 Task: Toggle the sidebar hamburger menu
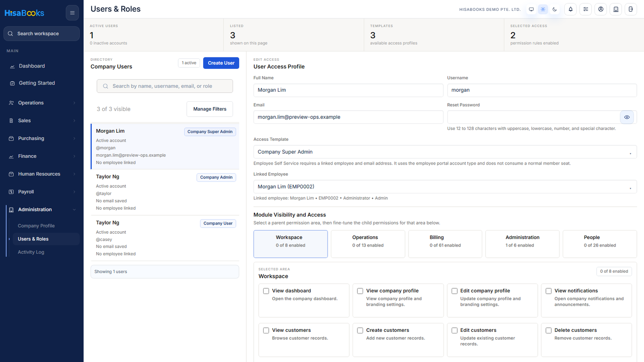[72, 13]
